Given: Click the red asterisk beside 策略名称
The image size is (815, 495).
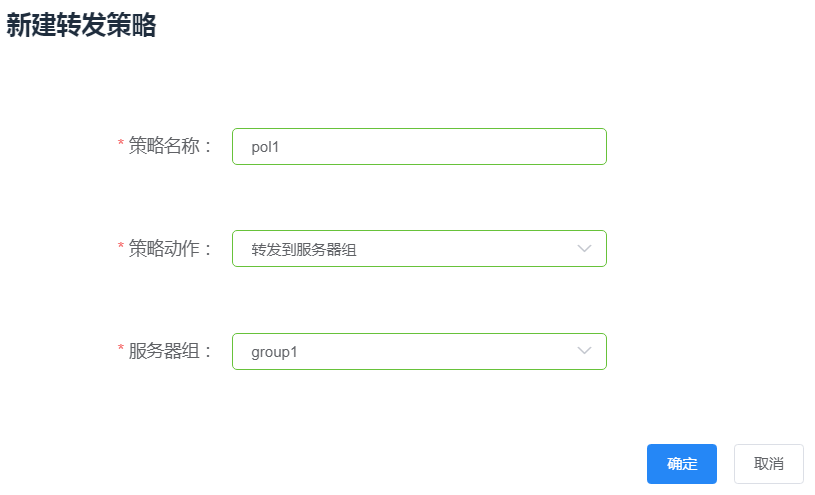Looking at the screenshot, I should pos(121,146).
